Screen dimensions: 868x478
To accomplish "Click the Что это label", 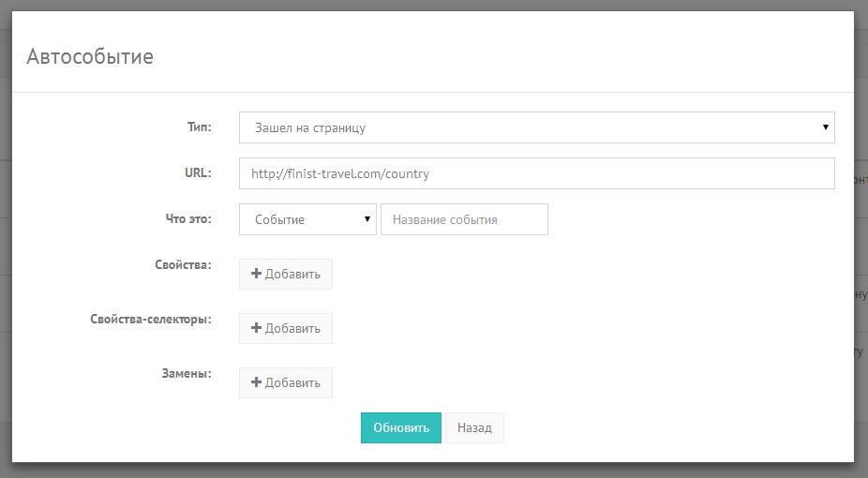I will pyautogui.click(x=188, y=218).
